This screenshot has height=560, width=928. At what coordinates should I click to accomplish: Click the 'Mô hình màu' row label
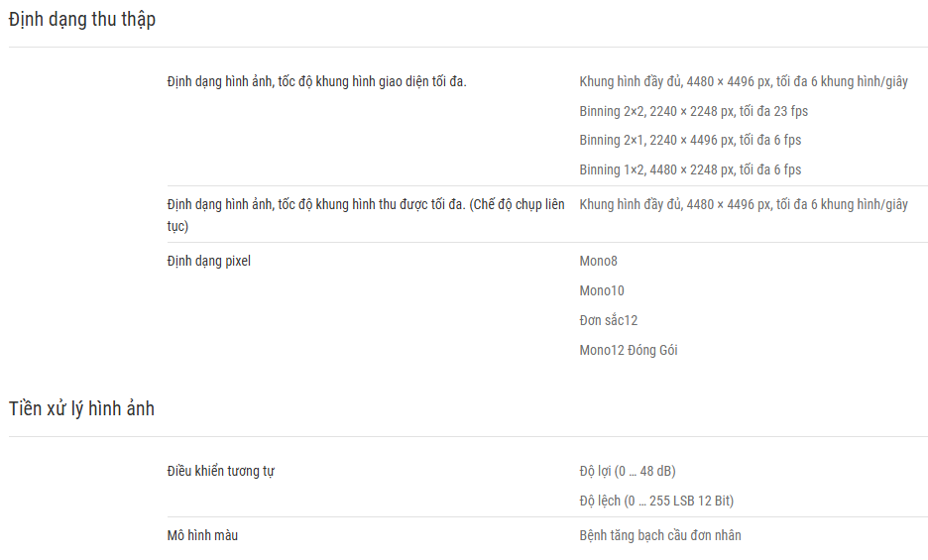coord(202,536)
